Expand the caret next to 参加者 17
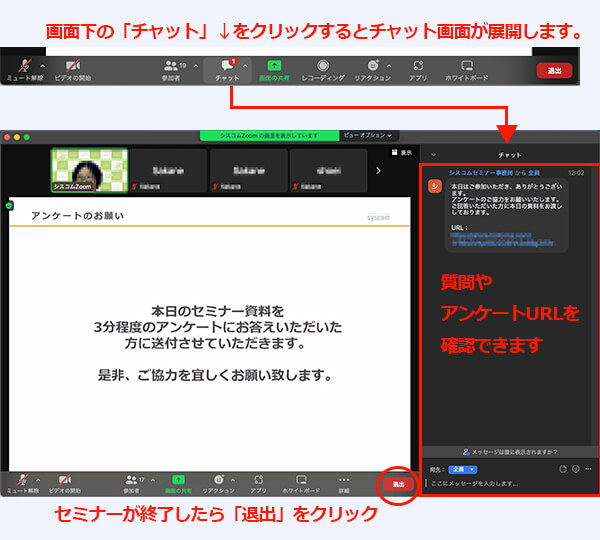 pyautogui.click(x=153, y=480)
